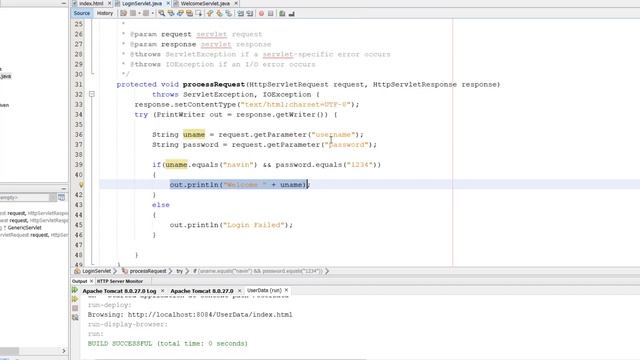This screenshot has height=360, width=640.
Task: Click LoginServlet in breadcrumb bar
Action: click(x=97, y=271)
